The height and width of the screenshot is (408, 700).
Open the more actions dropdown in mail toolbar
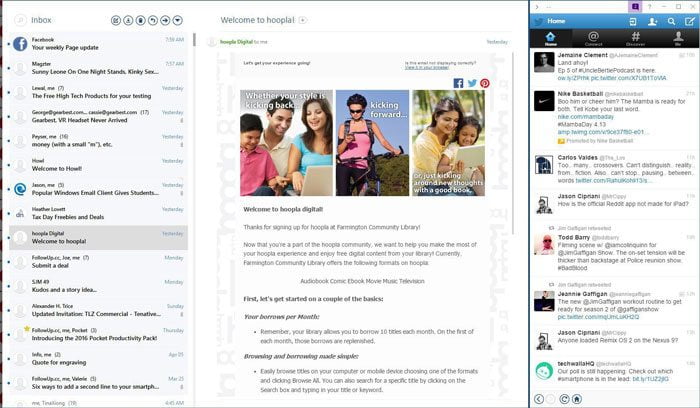pos(178,20)
